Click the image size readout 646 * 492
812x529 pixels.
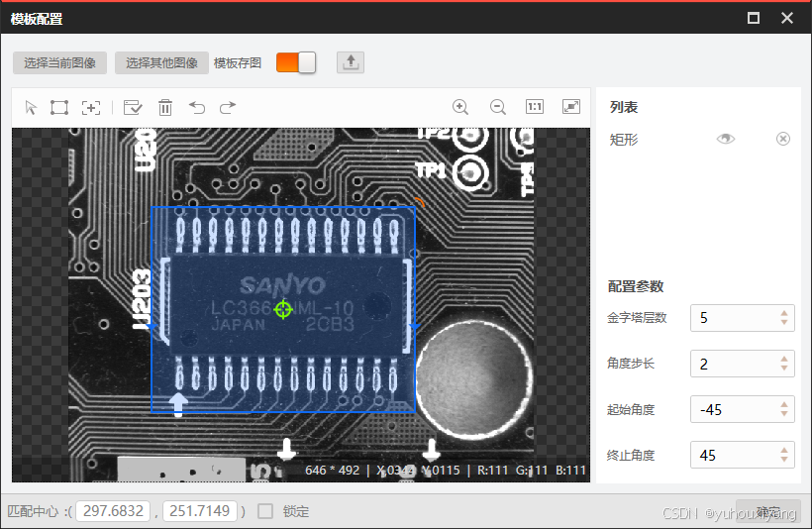(332, 470)
